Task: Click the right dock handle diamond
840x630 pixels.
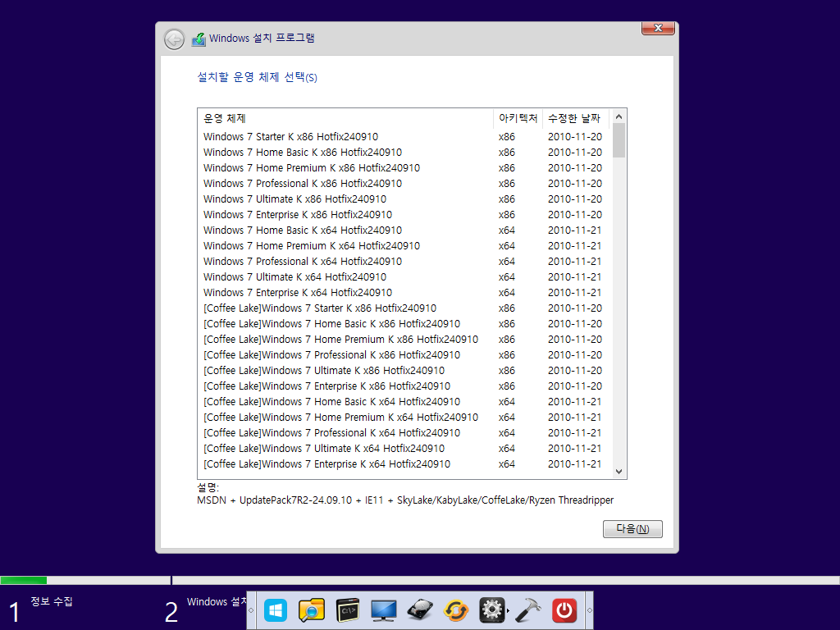Action: coord(589,610)
